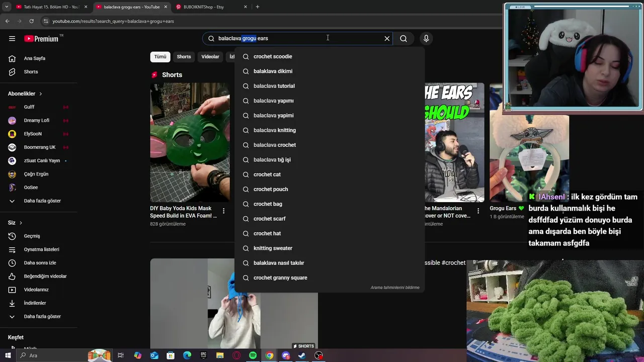Open options menu for DIY Baby Yoda short
Image resolution: width=644 pixels, height=362 pixels.
pyautogui.click(x=223, y=211)
